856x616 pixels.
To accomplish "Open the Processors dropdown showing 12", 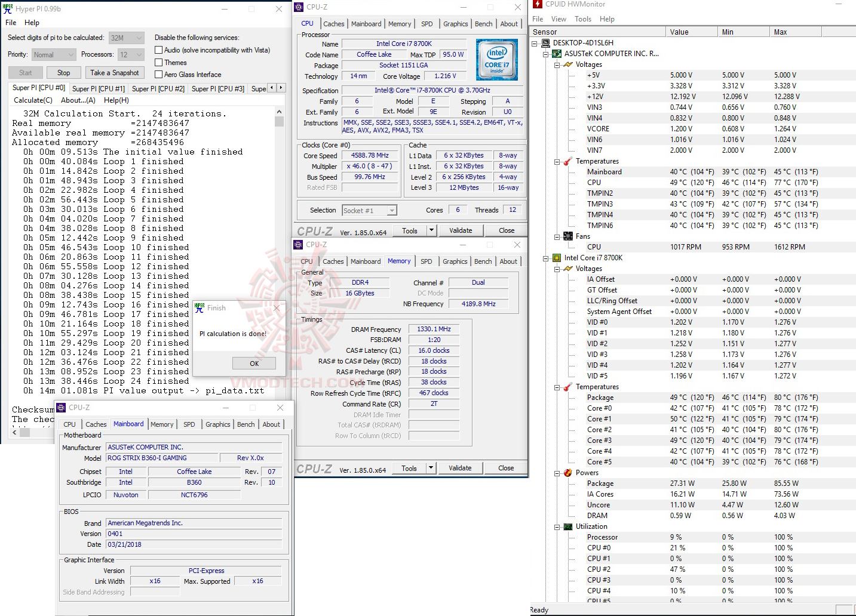I will point(131,55).
